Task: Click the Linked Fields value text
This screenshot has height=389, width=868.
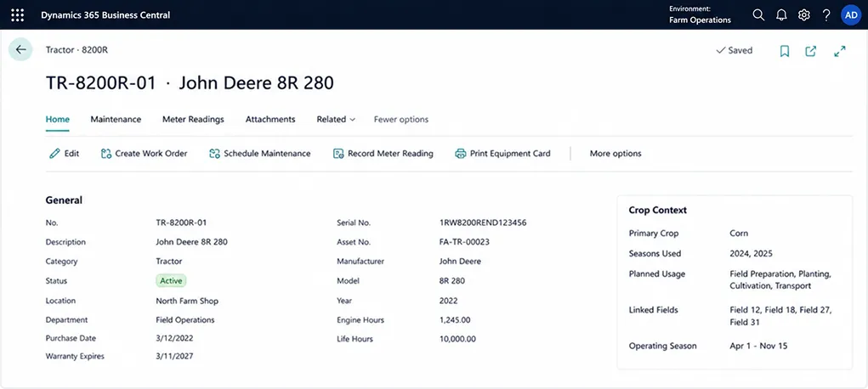Action: (780, 316)
